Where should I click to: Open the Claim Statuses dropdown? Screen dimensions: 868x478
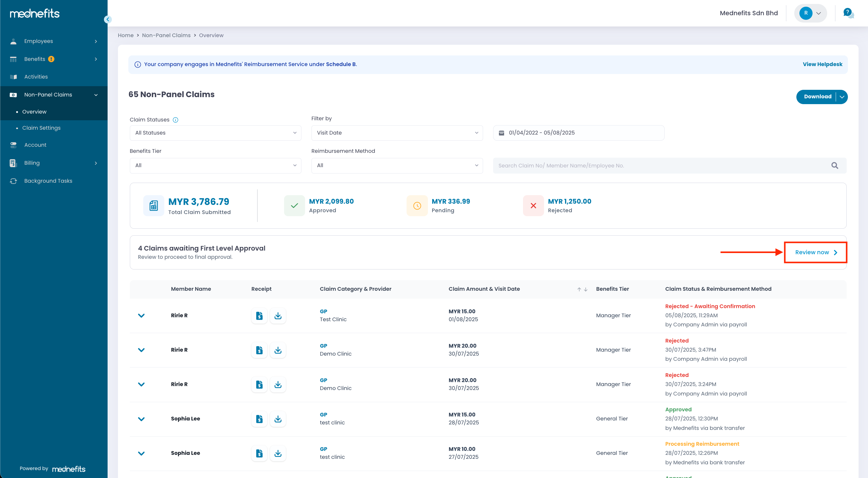[x=215, y=133]
